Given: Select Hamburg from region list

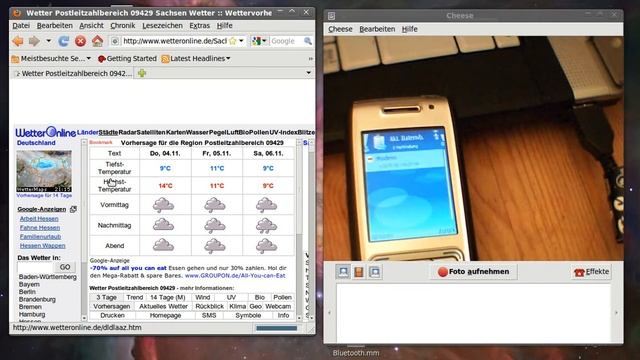Looking at the screenshot, I should 32,314.
